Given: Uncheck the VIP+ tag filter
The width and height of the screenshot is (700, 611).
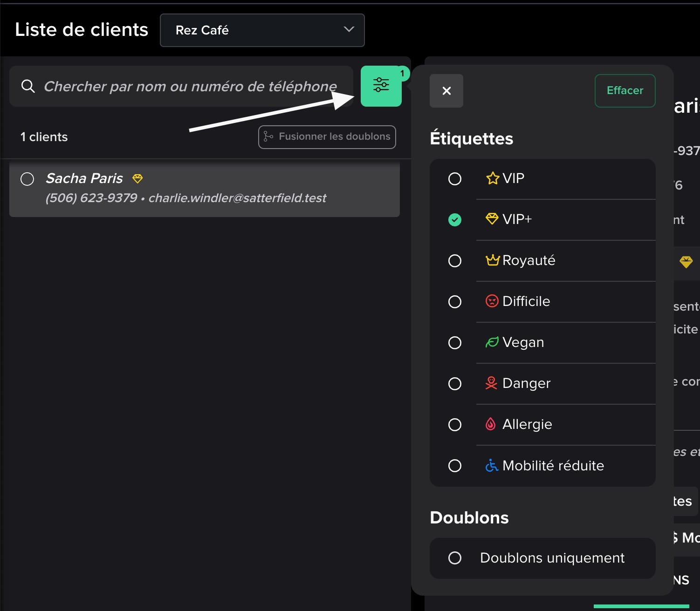Looking at the screenshot, I should (x=455, y=220).
